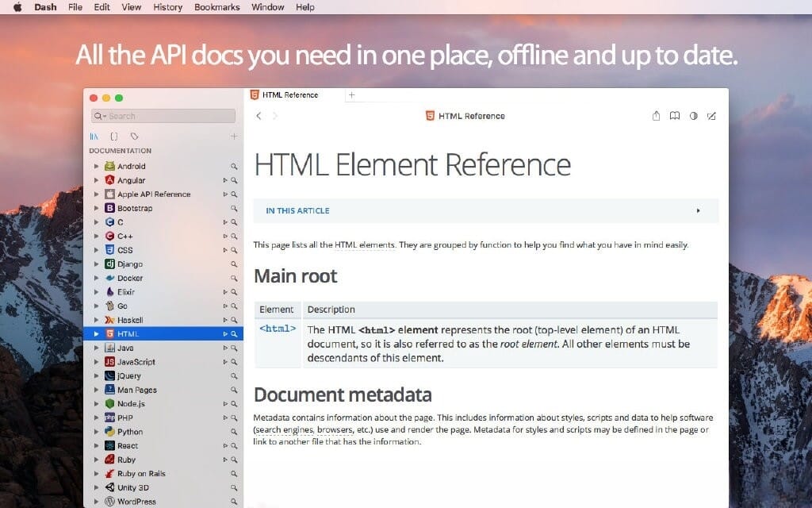Select the 'Unity 3D' row label
812x508 pixels.
click(133, 488)
